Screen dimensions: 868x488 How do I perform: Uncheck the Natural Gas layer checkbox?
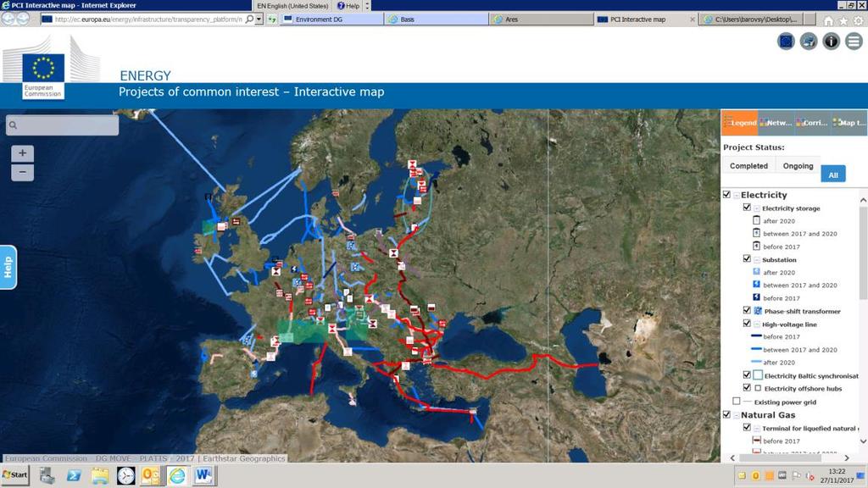[726, 414]
